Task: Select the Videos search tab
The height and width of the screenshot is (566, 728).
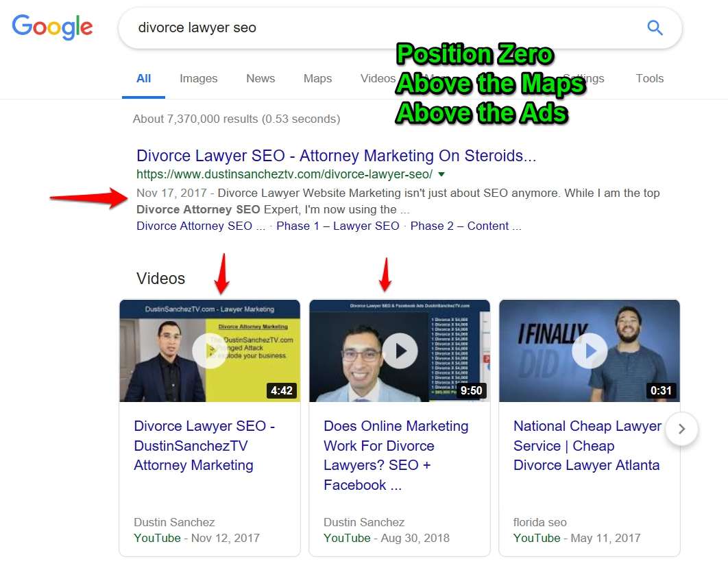Action: pyautogui.click(x=378, y=78)
